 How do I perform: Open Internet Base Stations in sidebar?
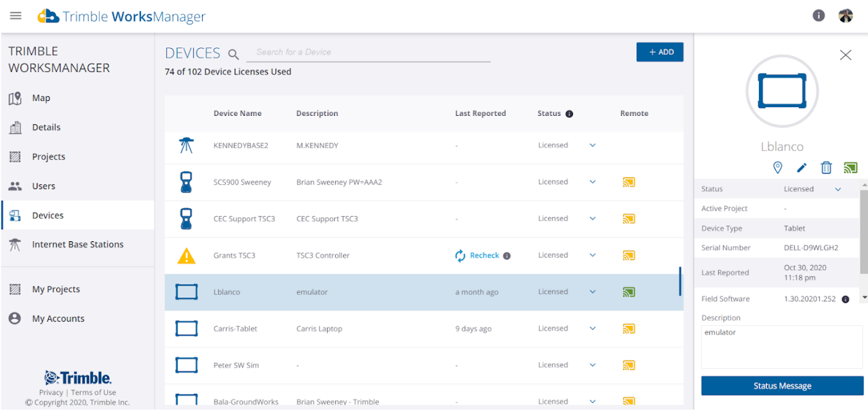[x=77, y=245]
